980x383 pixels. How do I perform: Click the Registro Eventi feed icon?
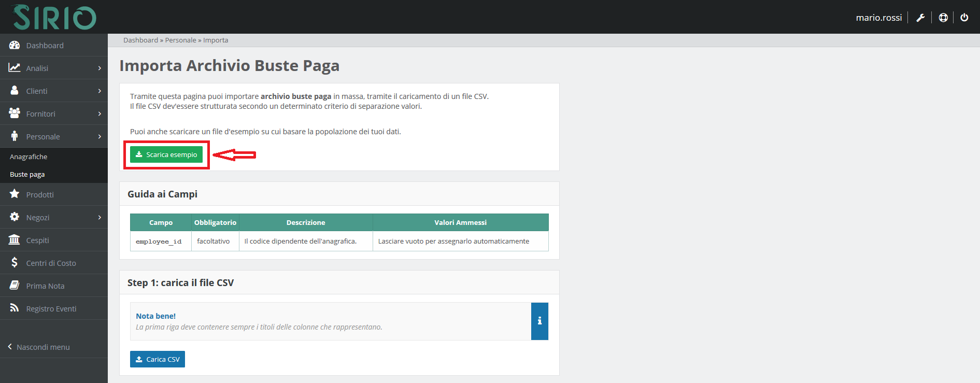(x=15, y=308)
